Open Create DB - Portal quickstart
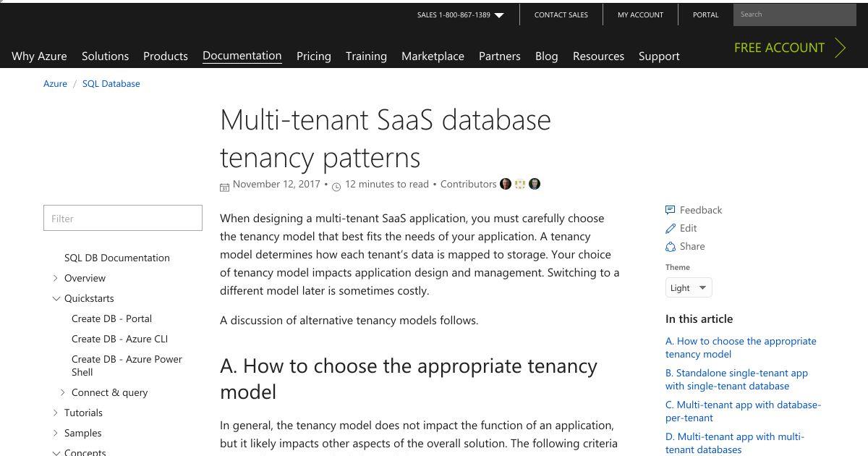Screen dimensions: 868x456 [111, 318]
